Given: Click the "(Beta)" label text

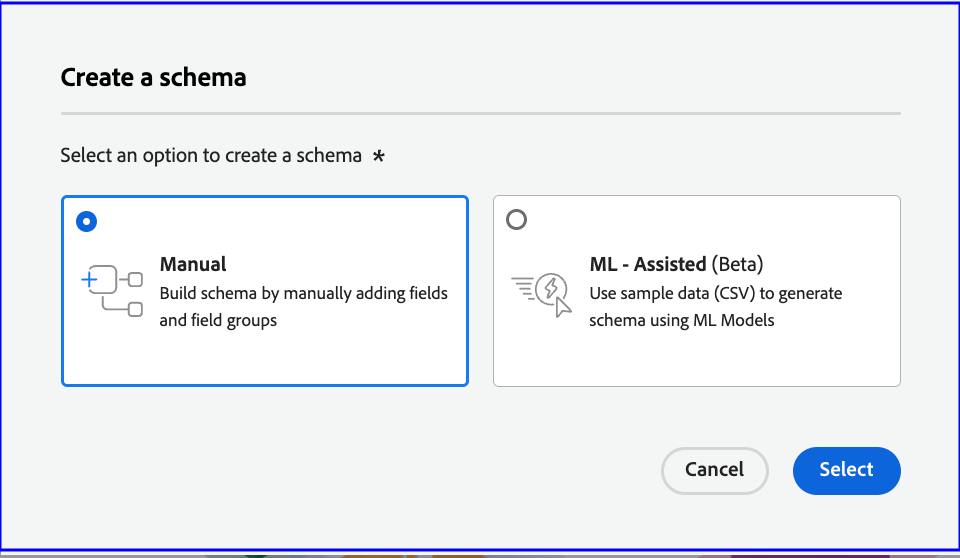Looking at the screenshot, I should click(737, 265).
